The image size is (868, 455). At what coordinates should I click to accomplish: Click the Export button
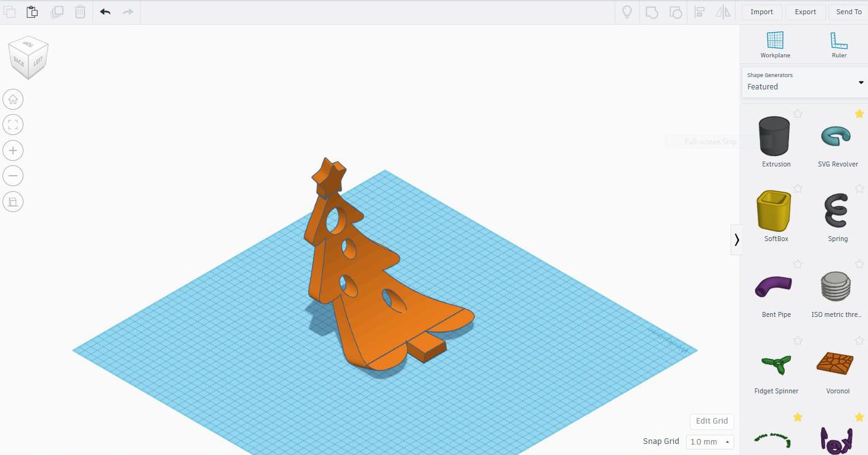coord(805,12)
